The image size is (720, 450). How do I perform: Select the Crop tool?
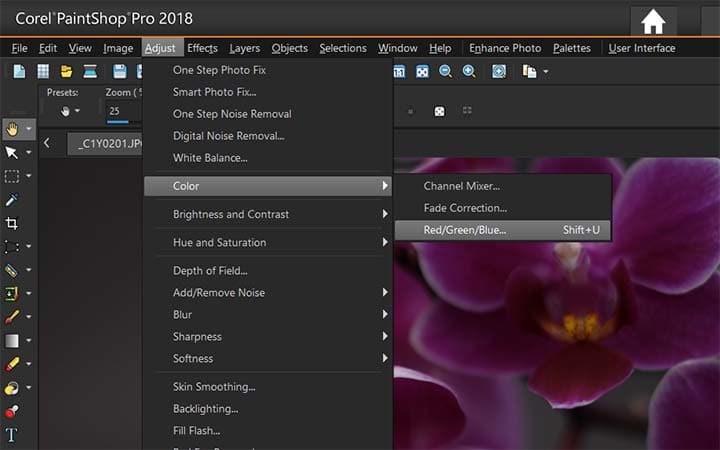[x=11, y=223]
